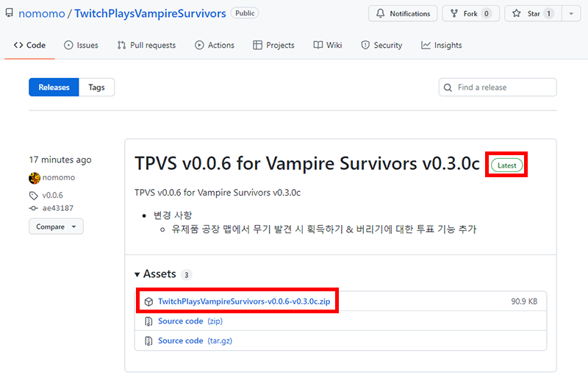
Task: Open the dropdown arrow next to Star
Action: point(571,13)
